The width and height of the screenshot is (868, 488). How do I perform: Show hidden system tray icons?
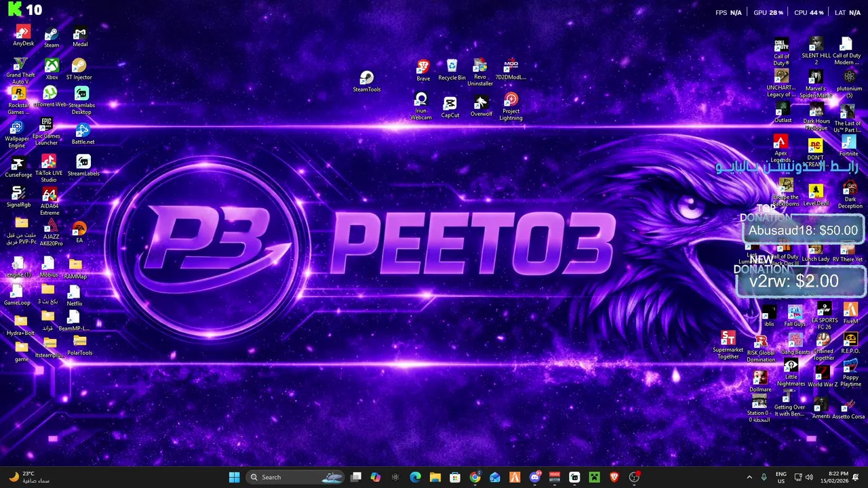749,477
